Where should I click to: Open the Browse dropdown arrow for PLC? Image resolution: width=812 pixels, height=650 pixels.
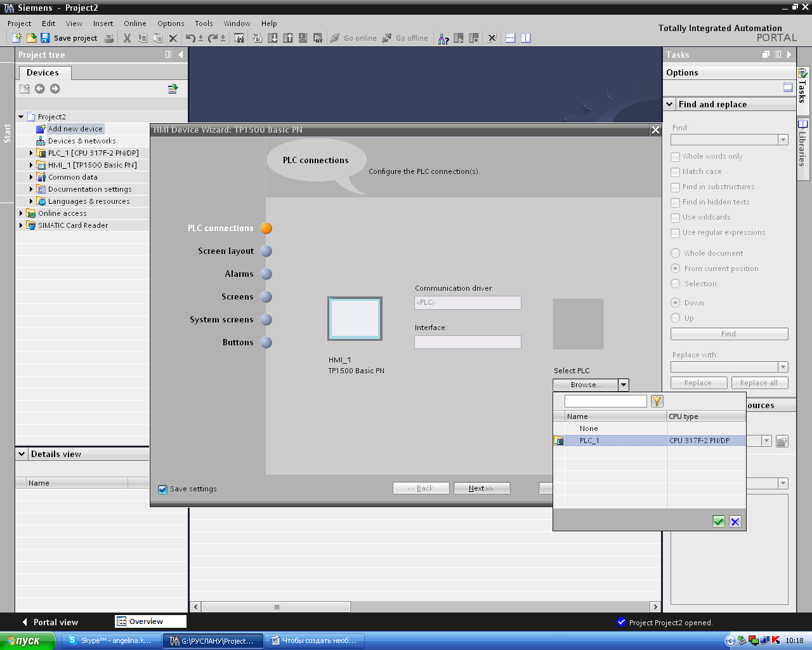[x=624, y=385]
